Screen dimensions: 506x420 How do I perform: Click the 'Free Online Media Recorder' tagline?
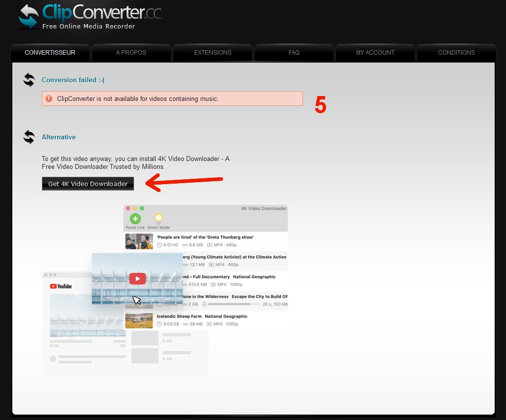[x=89, y=27]
